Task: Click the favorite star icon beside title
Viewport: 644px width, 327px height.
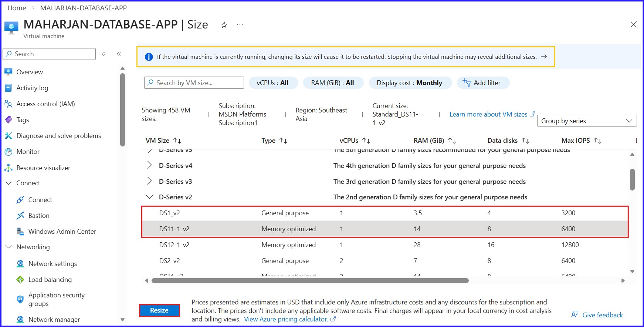Action: pos(224,25)
